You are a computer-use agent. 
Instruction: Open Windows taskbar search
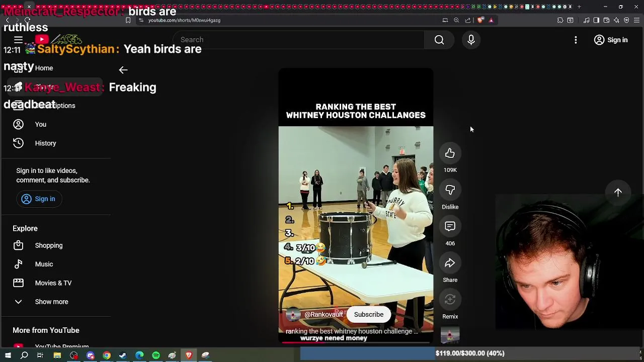click(x=24, y=355)
